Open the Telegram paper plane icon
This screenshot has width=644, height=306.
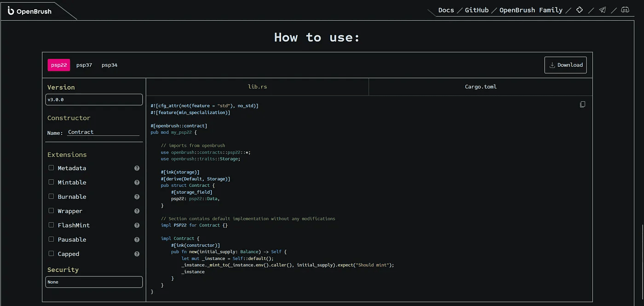[x=603, y=10]
